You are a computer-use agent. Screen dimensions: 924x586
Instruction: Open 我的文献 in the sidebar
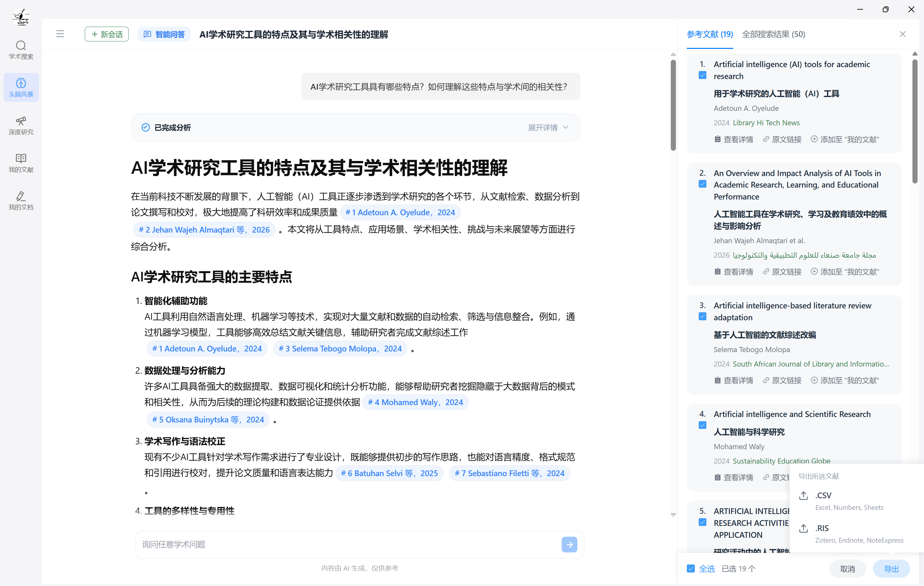21,163
